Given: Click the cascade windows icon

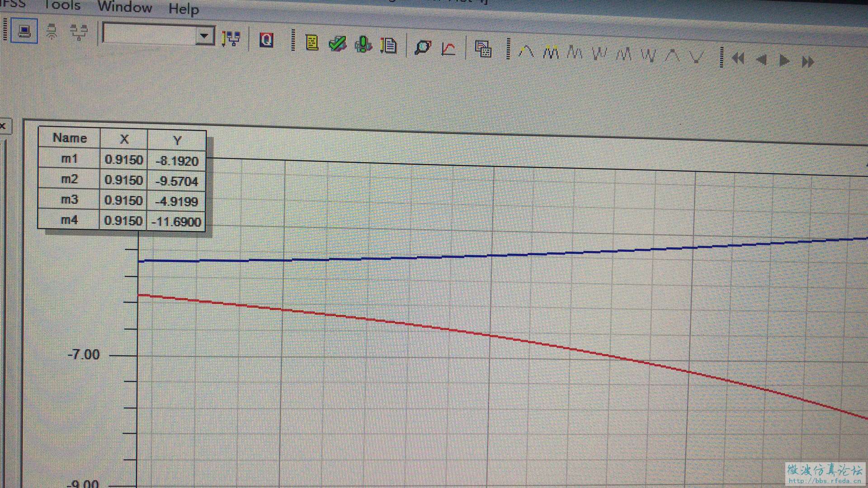Looking at the screenshot, I should pyautogui.click(x=483, y=49).
